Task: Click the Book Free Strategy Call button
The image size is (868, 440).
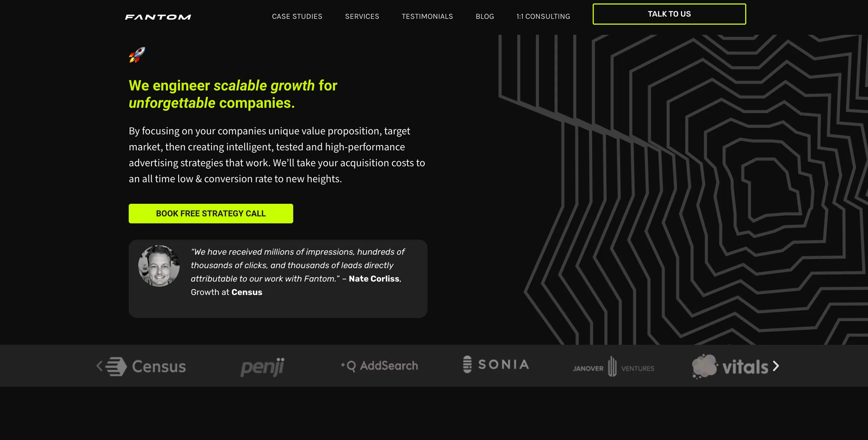Action: tap(211, 214)
